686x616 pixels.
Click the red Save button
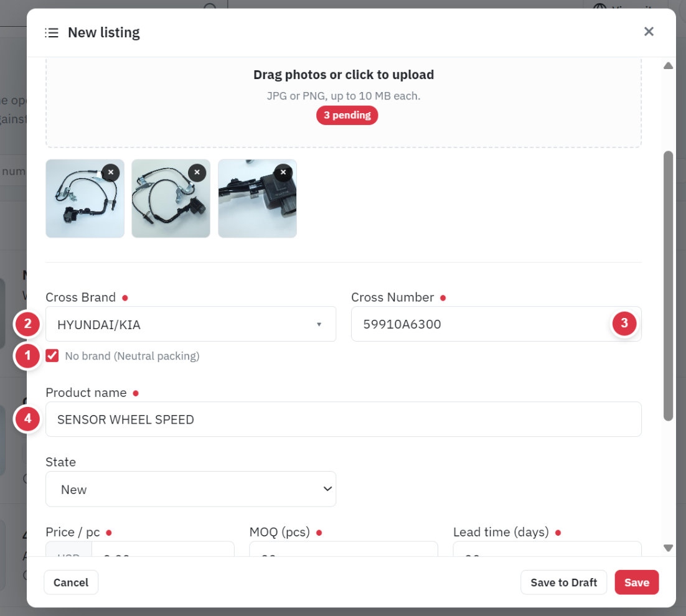[637, 582]
